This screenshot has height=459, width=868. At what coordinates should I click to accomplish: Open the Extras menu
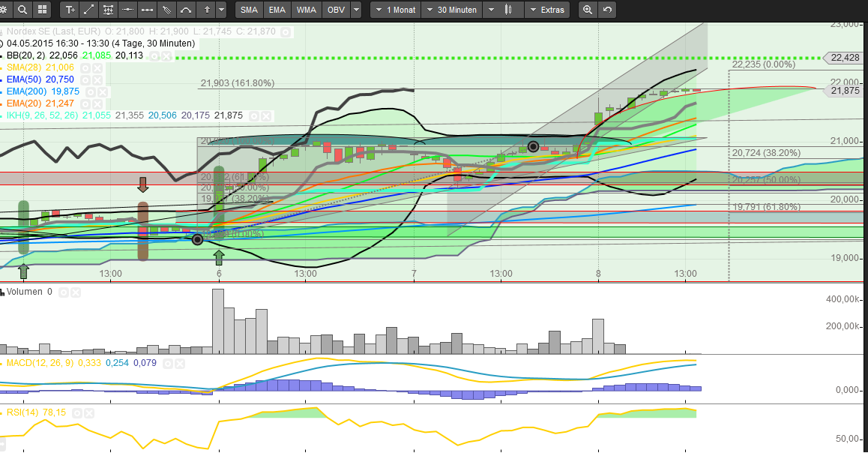[x=547, y=10]
